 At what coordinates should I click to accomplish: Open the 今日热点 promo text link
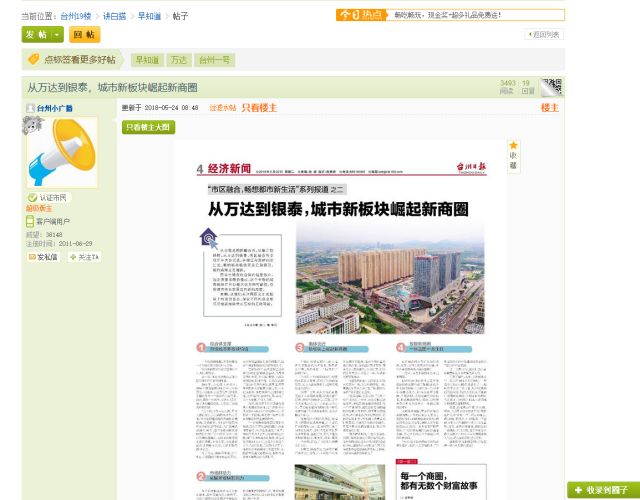[447, 15]
